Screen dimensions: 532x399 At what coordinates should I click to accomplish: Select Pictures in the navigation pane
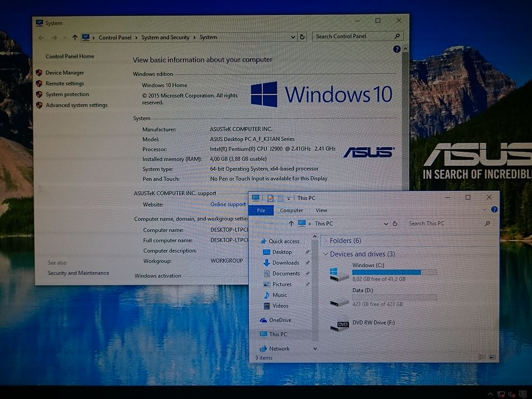[282, 284]
